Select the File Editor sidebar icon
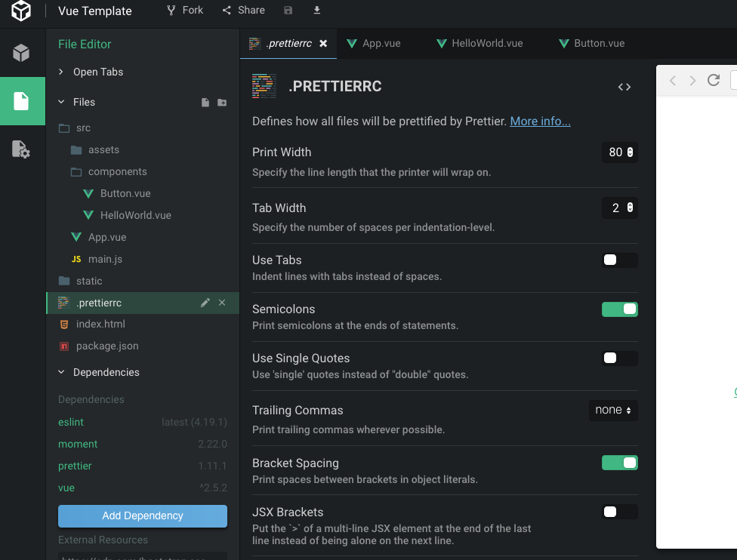This screenshot has width=737, height=560. click(21, 101)
